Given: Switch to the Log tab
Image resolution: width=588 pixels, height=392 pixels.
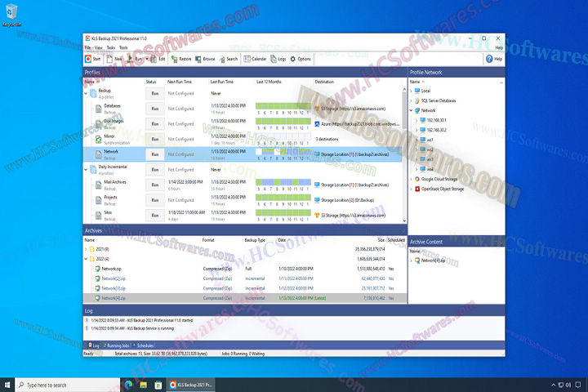Looking at the screenshot, I should [93, 345].
